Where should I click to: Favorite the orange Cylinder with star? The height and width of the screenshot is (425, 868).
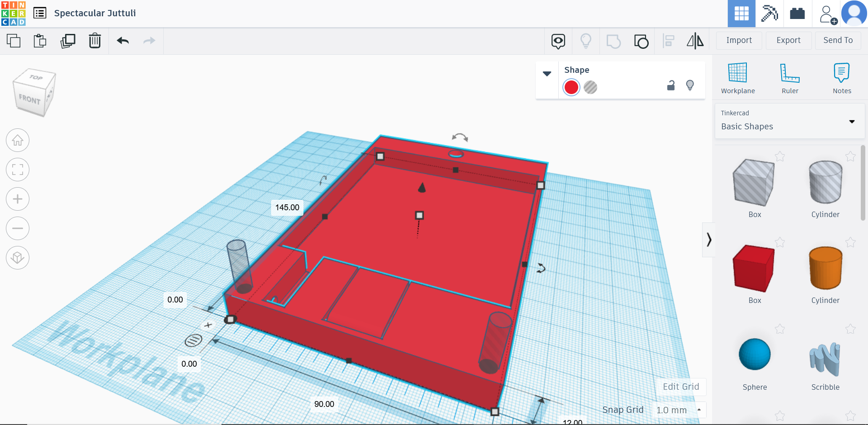pyautogui.click(x=850, y=242)
